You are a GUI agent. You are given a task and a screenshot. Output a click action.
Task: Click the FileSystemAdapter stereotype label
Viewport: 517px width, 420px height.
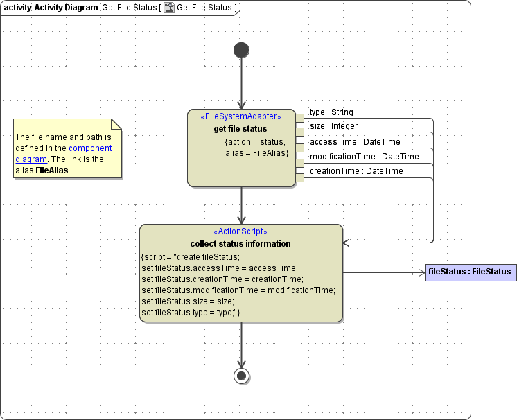click(240, 116)
